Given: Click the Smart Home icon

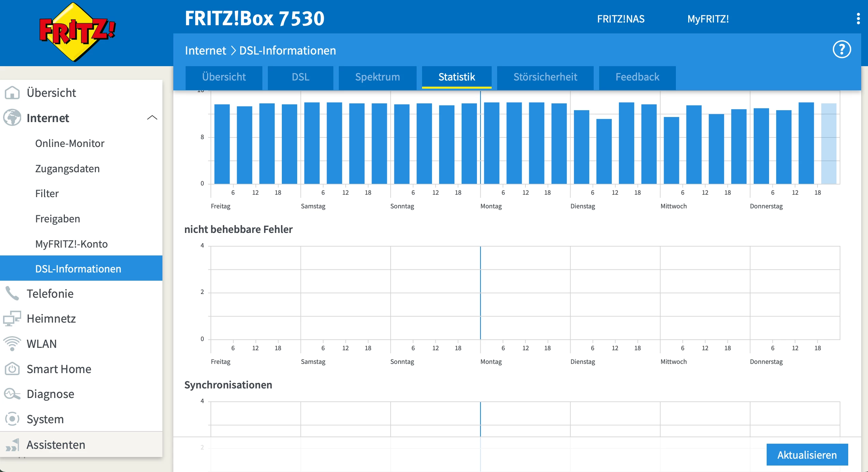Looking at the screenshot, I should pos(12,369).
